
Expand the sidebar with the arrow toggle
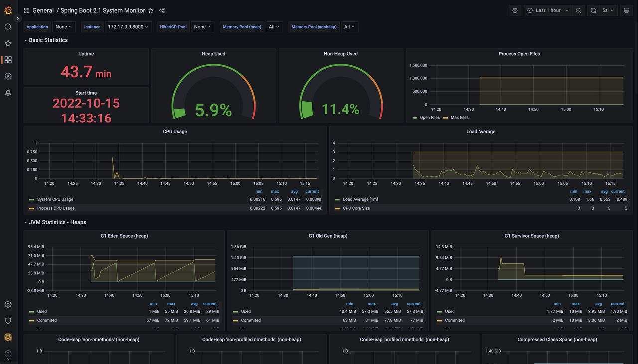(18, 18)
